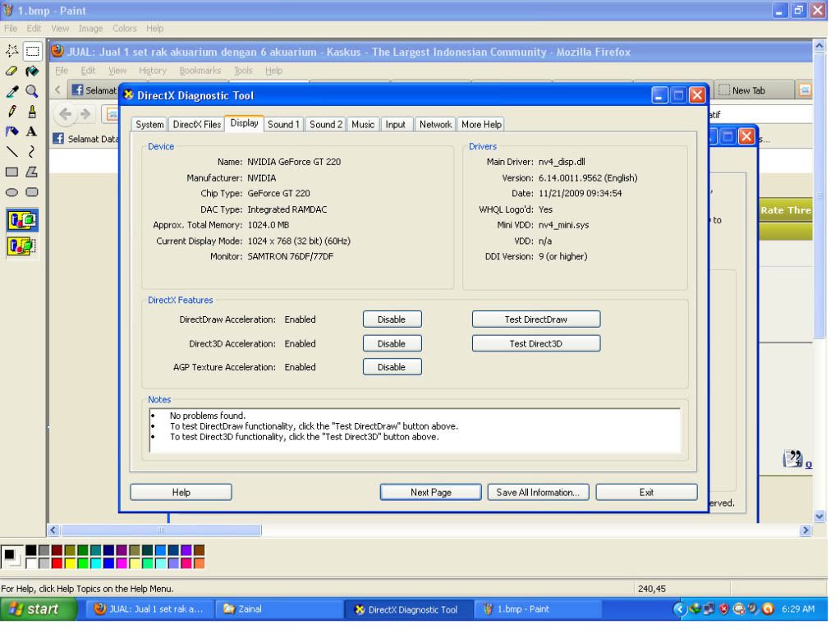Open Paint's Image menu
Image resolution: width=840 pixels, height=634 pixels.
click(90, 29)
